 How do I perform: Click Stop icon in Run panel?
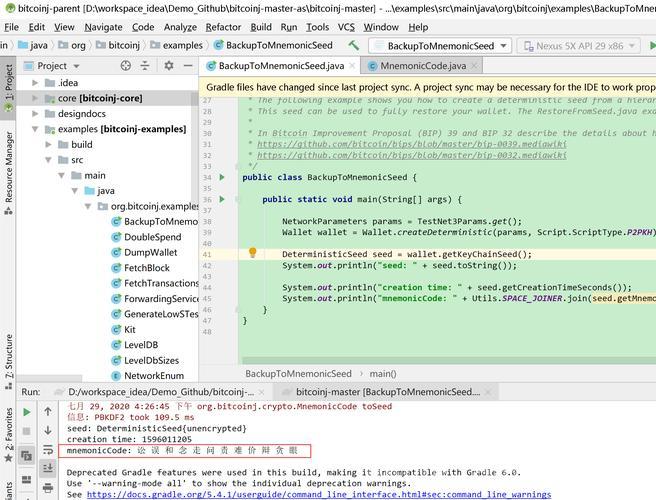point(26,431)
